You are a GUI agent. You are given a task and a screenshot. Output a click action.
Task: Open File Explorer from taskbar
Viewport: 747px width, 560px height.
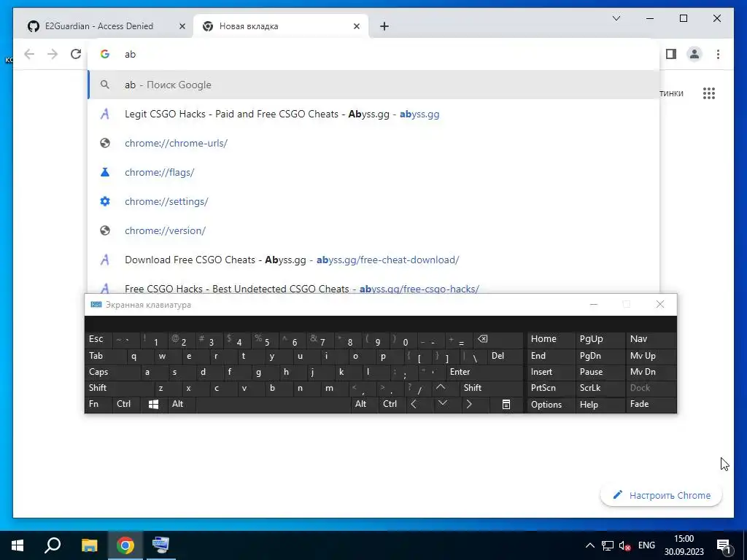[89, 545]
